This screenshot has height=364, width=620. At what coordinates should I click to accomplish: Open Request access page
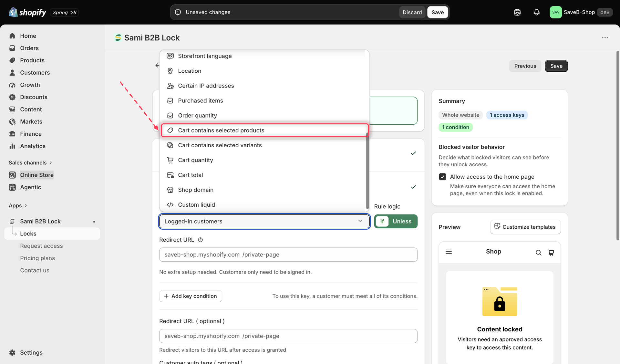[41, 246]
